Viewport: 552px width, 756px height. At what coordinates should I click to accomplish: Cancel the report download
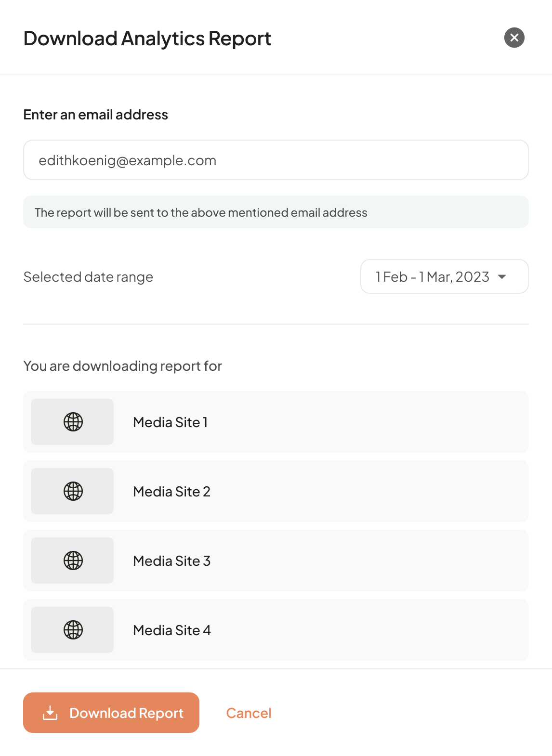249,713
